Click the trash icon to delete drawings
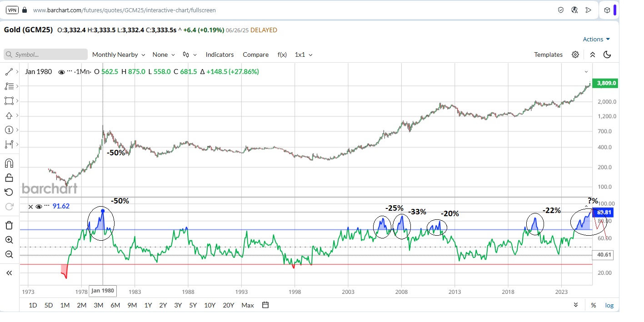The width and height of the screenshot is (644, 322). (x=9, y=225)
